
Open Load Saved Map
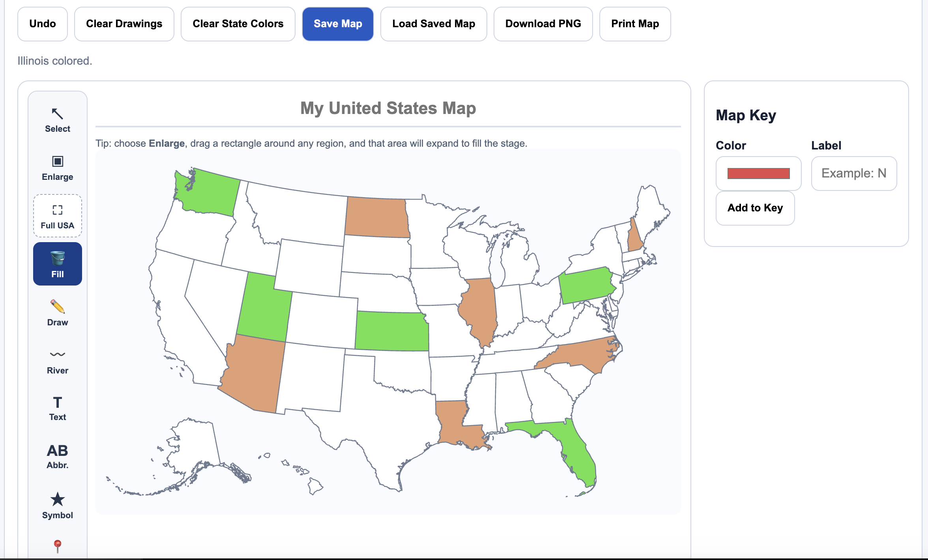pyautogui.click(x=434, y=24)
